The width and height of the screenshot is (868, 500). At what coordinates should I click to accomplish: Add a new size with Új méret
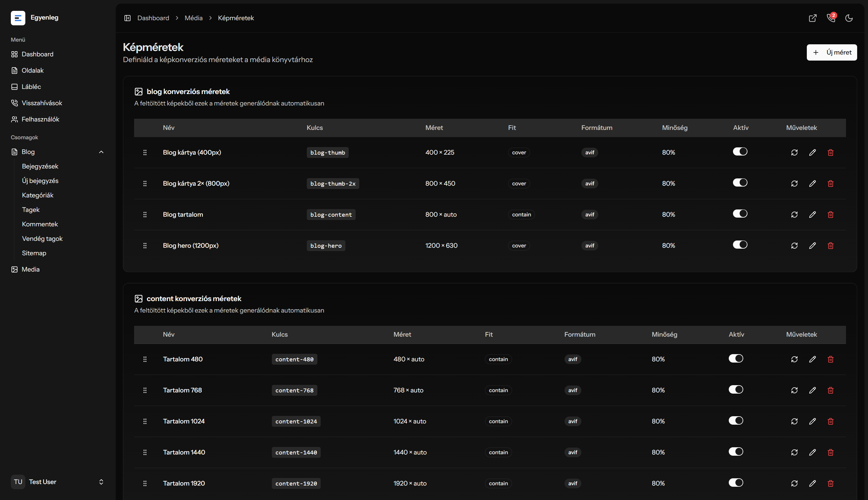pyautogui.click(x=831, y=52)
